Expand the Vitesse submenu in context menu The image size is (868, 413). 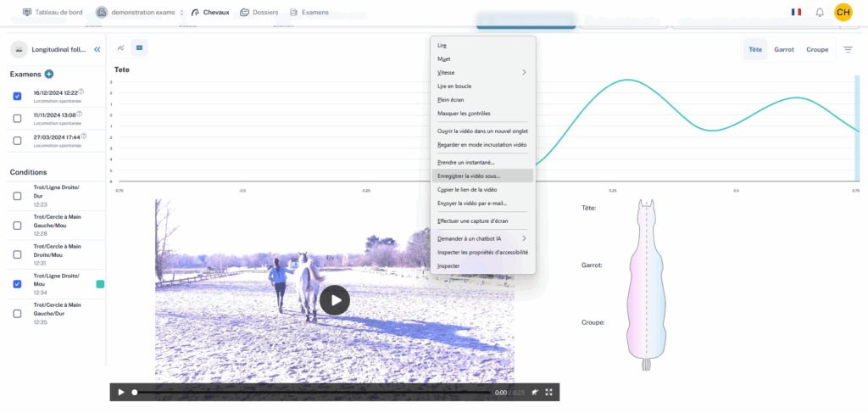(x=482, y=72)
